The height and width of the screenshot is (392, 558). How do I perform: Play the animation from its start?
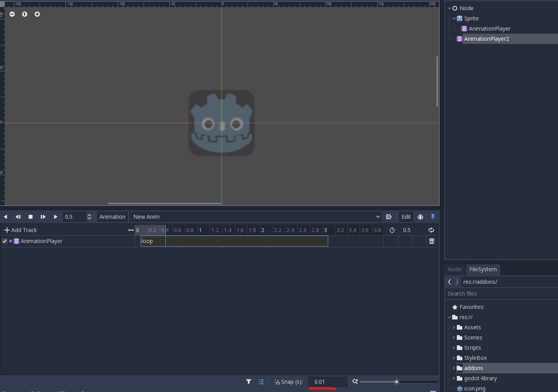[x=43, y=216]
